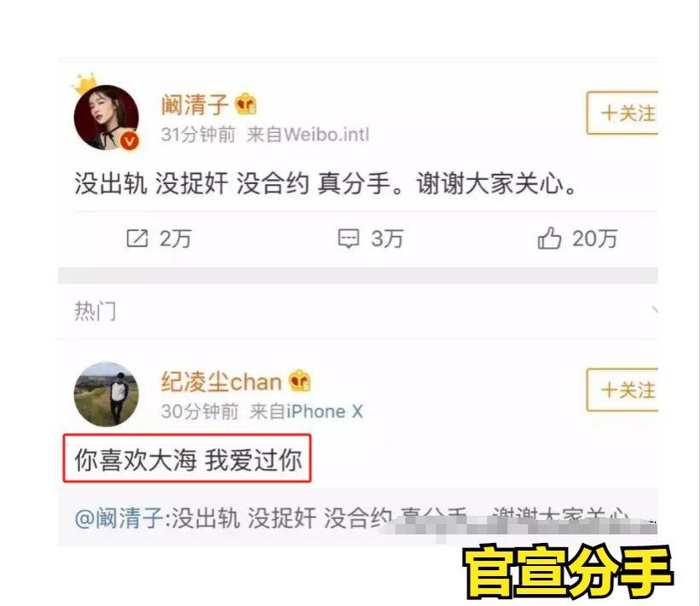Select the 热门 tab label
The width and height of the screenshot is (700, 606).
pos(95,310)
